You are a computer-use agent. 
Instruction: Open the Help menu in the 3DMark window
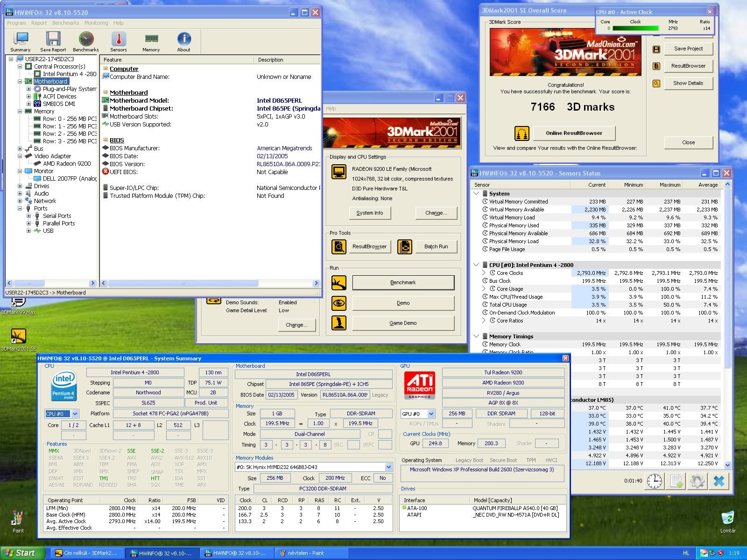click(331, 108)
